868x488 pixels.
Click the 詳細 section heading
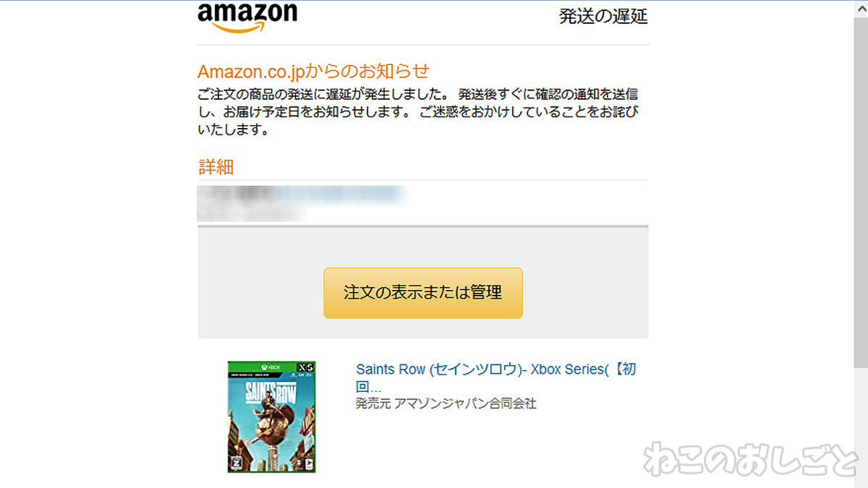click(216, 167)
